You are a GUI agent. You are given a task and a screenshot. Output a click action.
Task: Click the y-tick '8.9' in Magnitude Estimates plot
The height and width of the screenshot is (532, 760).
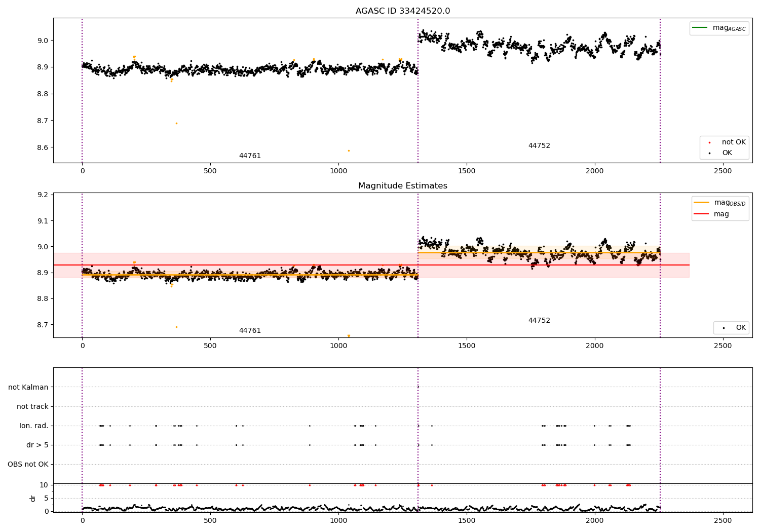coord(44,273)
